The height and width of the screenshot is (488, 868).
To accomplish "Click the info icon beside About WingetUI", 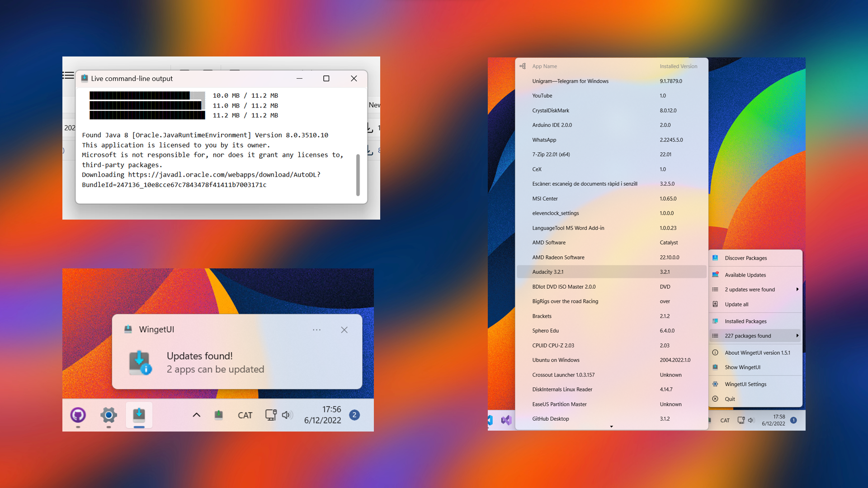I will click(x=716, y=352).
